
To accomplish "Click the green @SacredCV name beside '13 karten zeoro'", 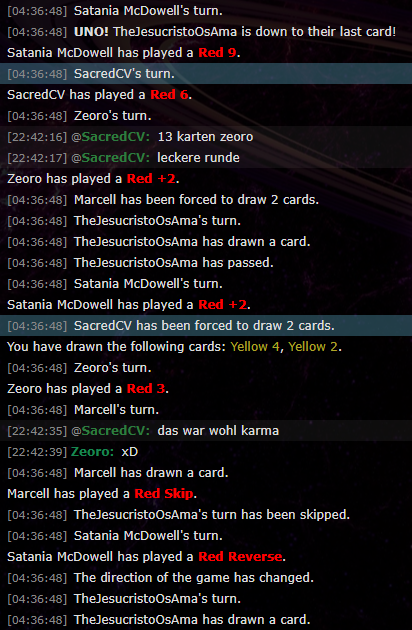I will tap(111, 137).
